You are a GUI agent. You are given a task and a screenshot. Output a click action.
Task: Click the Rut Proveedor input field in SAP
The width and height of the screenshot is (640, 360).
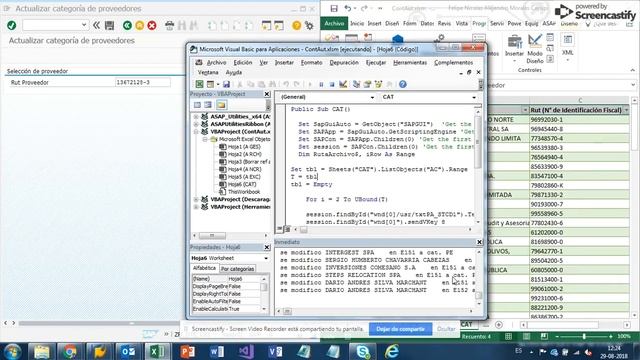coord(142,82)
